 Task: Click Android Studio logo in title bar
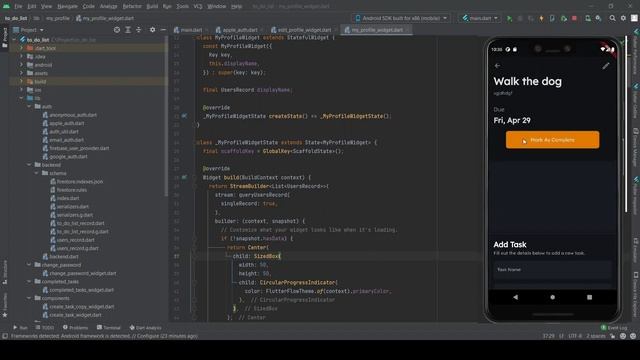pyautogui.click(x=6, y=6)
